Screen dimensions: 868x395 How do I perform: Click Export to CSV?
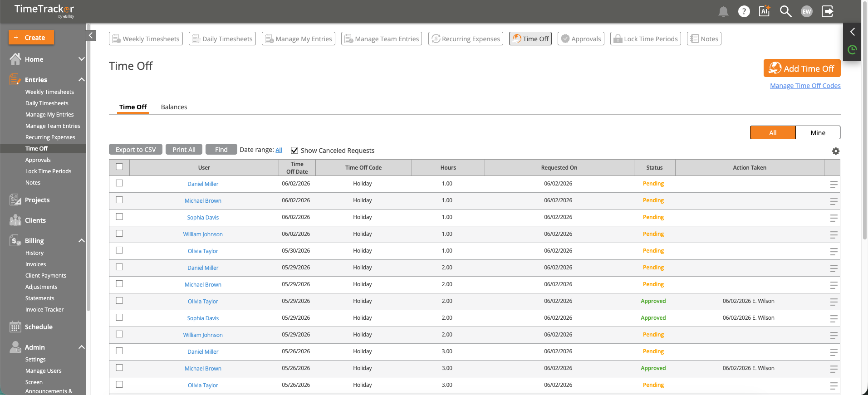tap(136, 150)
